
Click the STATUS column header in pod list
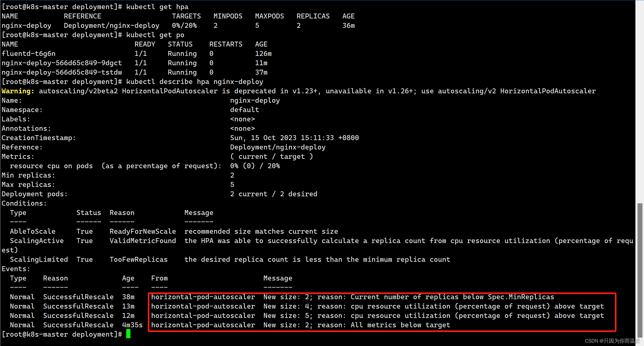tap(180, 44)
